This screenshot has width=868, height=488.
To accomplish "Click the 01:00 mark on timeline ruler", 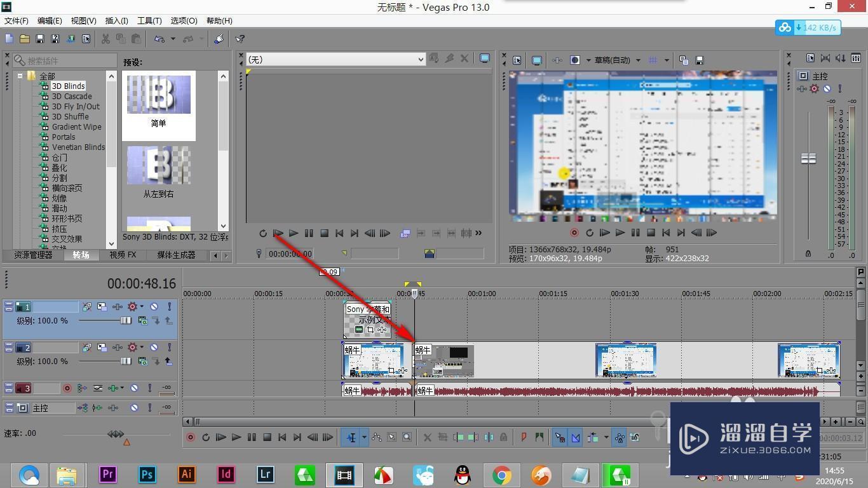I will 482,294.
